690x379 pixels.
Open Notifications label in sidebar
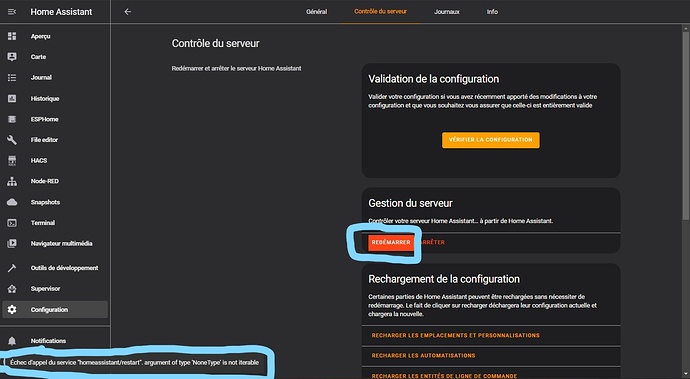click(x=48, y=341)
